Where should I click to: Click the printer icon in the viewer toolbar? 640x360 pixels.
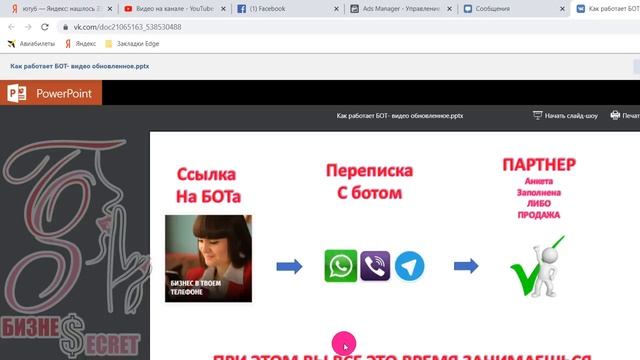pyautogui.click(x=615, y=116)
